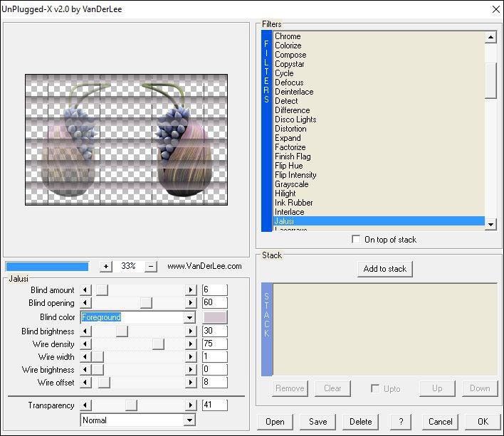The image size is (504, 436).
Task: Click the Blind color swatch
Action: [215, 317]
